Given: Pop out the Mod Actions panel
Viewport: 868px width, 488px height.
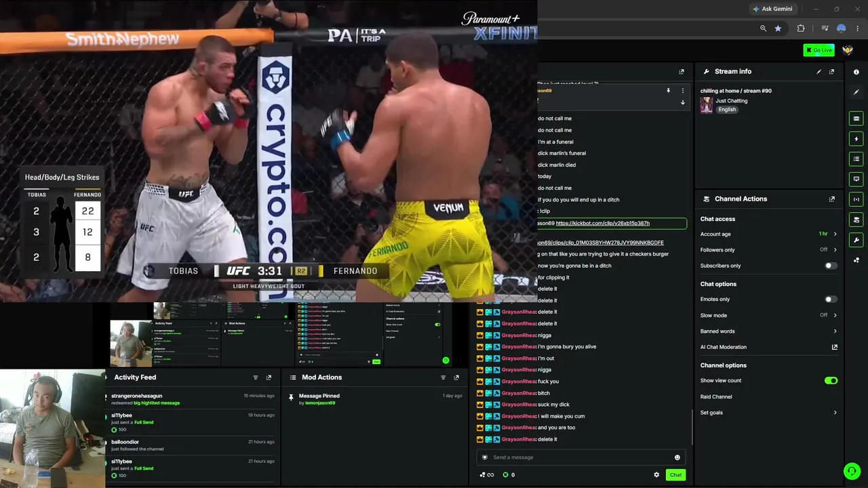Looking at the screenshot, I should click(x=456, y=378).
